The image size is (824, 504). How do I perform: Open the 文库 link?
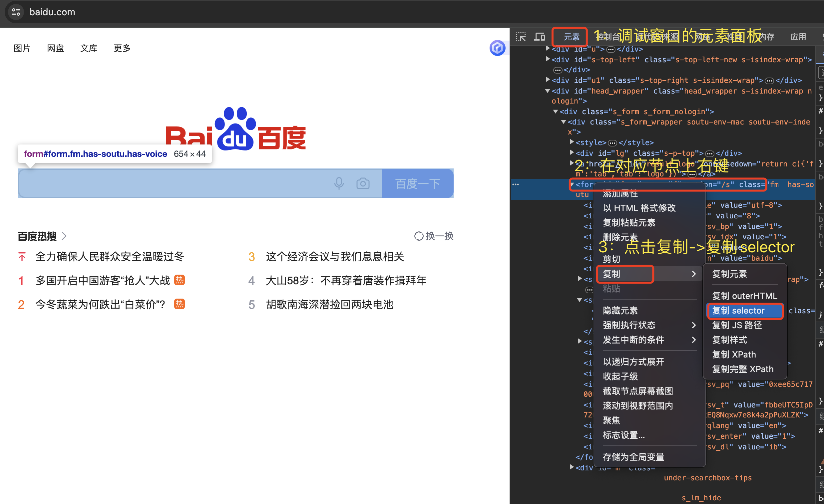(89, 49)
